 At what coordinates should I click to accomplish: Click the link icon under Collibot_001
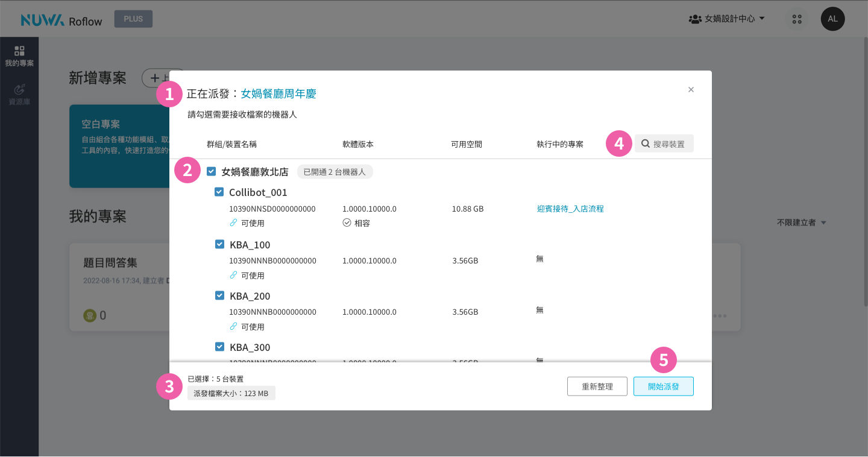pos(234,223)
